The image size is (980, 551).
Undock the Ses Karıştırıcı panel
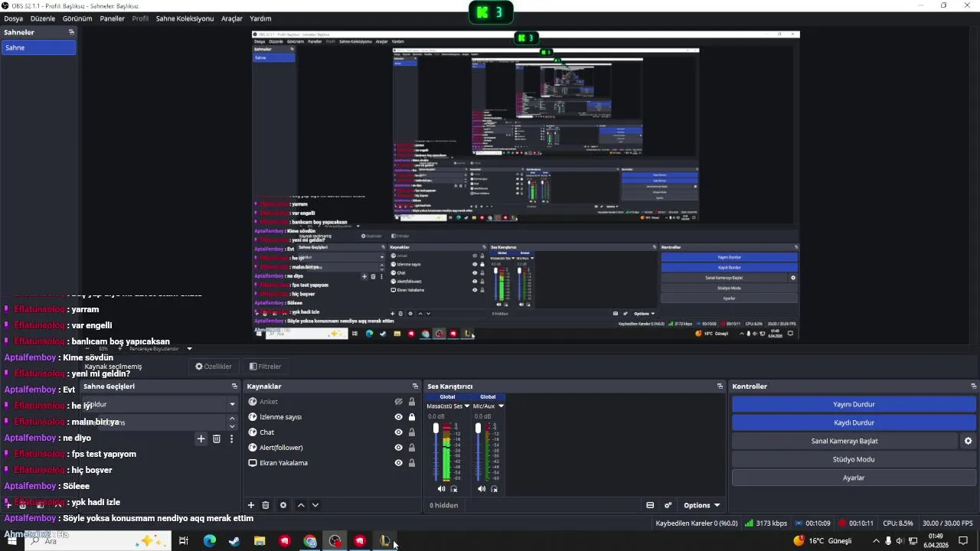(720, 386)
